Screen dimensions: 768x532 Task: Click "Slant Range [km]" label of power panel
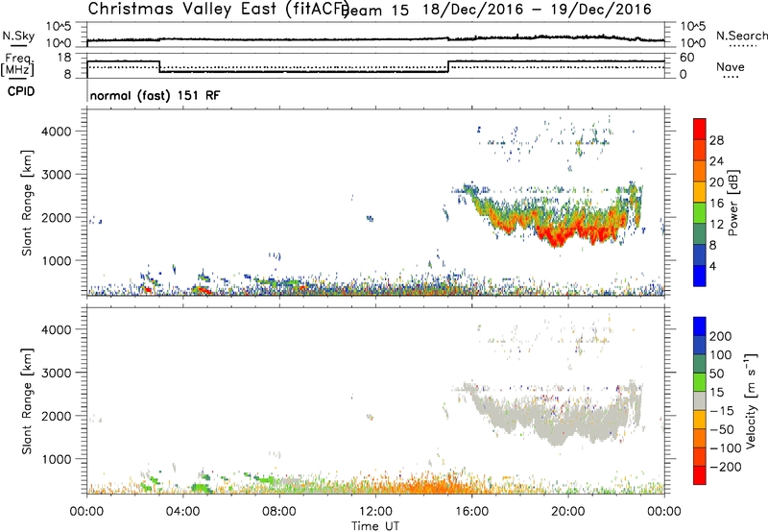tap(27, 203)
